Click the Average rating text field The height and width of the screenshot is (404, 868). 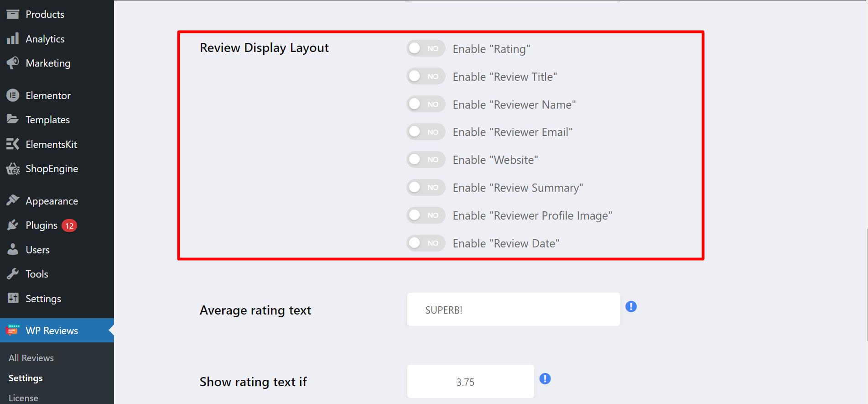[x=514, y=310]
